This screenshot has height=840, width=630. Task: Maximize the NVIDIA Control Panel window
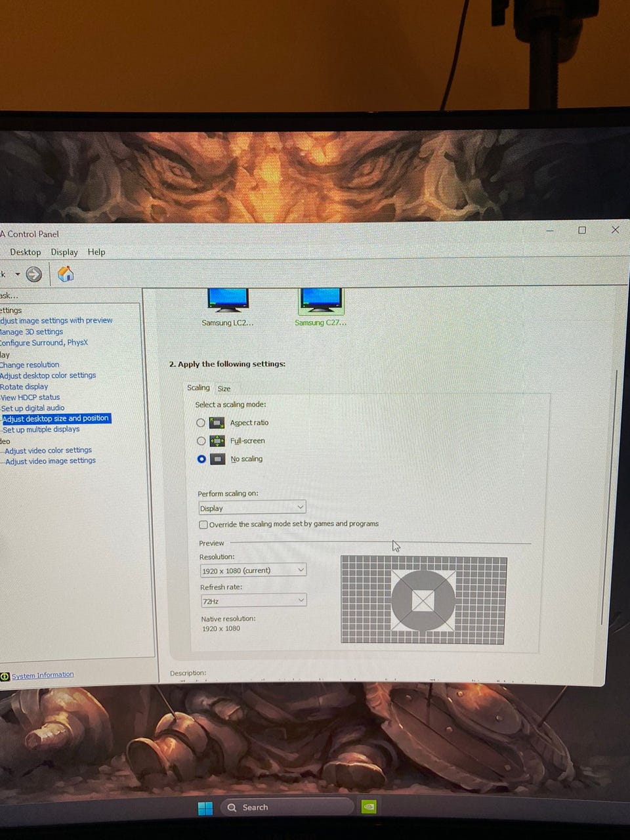tap(581, 230)
